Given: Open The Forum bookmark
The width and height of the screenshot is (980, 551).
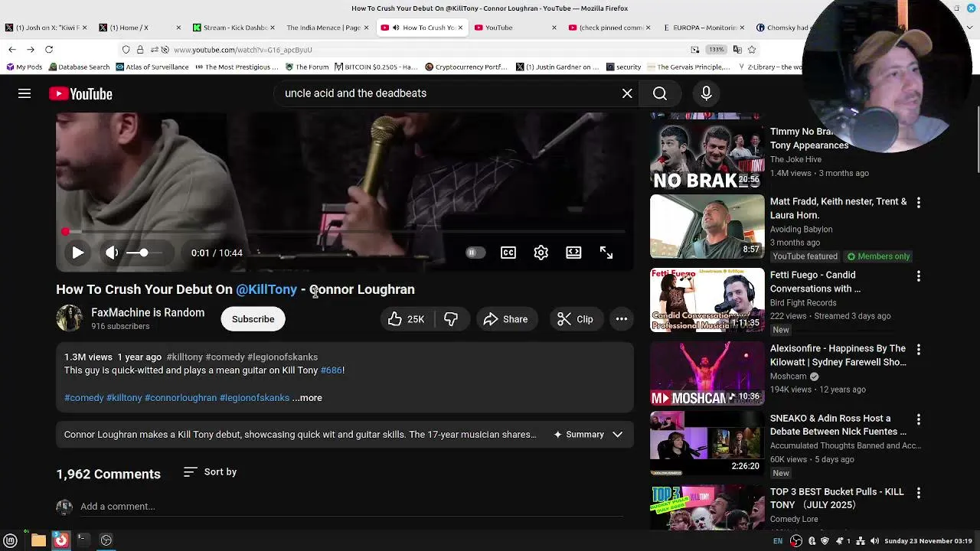Looking at the screenshot, I should point(307,67).
